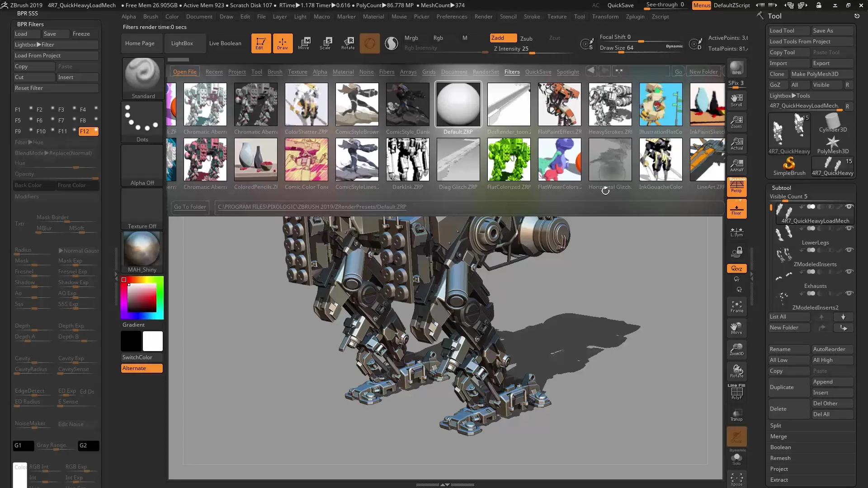Activate the Draw mode icon
The image size is (868, 488).
click(x=283, y=43)
